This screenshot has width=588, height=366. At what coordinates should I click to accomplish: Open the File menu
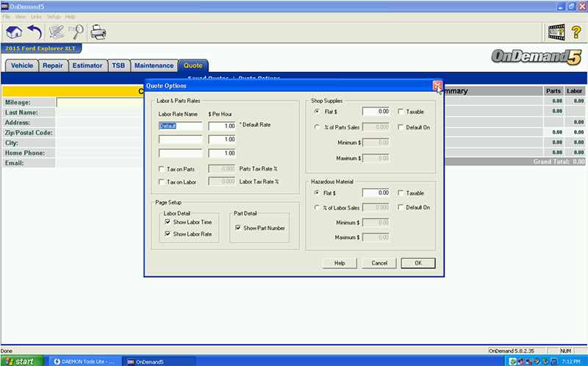tap(6, 17)
